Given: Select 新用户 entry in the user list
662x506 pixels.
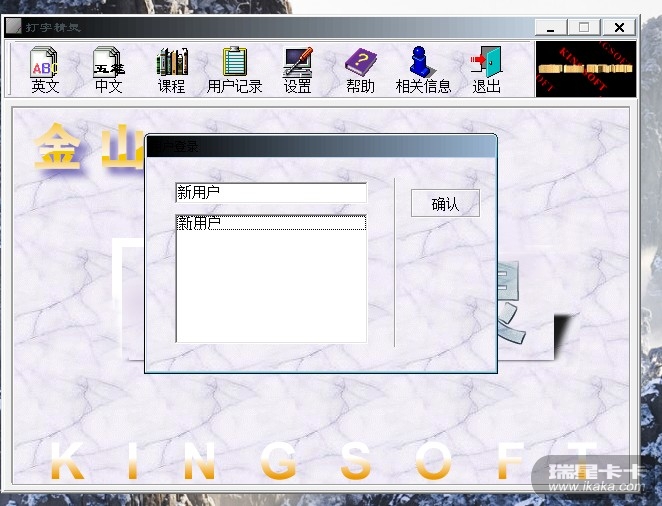Looking at the screenshot, I should tap(271, 223).
